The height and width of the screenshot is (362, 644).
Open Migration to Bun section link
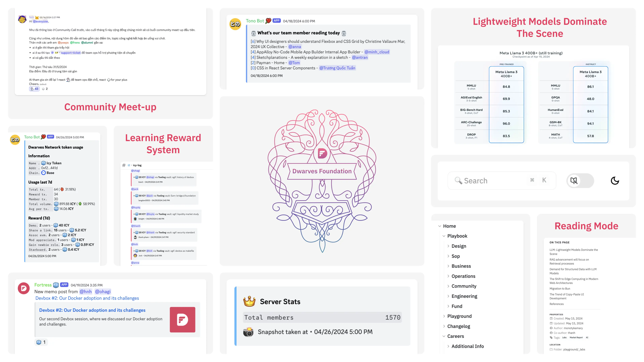[x=560, y=289]
